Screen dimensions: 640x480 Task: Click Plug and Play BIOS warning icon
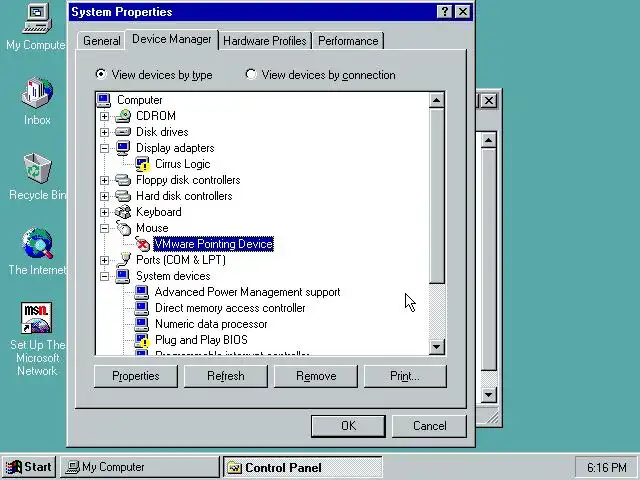(142, 340)
